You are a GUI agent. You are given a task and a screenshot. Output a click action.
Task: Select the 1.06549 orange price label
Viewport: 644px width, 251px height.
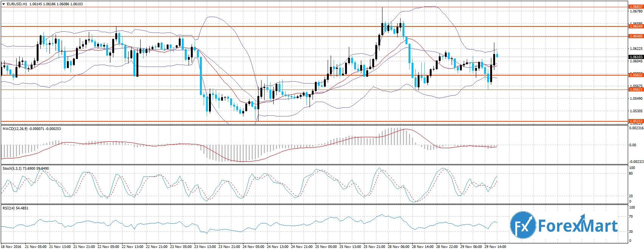tap(636, 26)
